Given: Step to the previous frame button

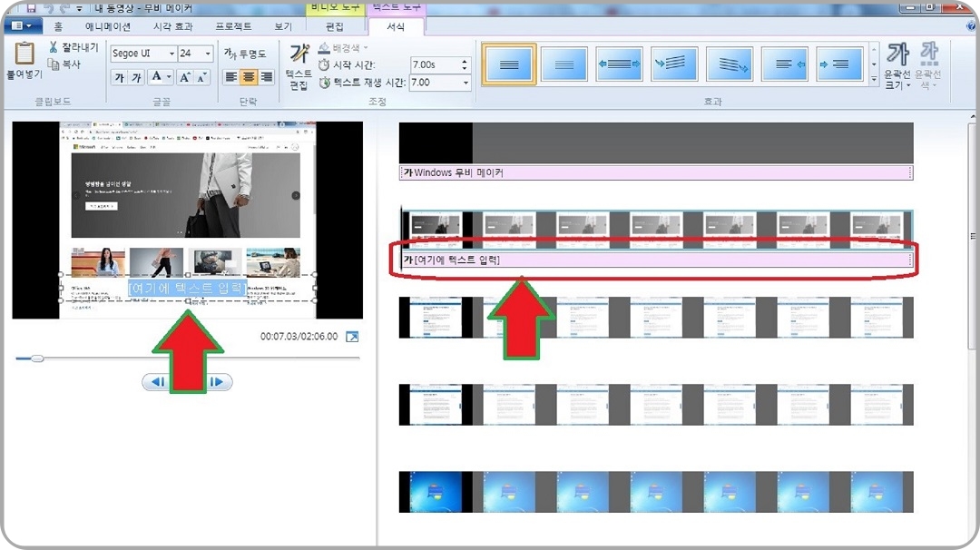Looking at the screenshot, I should tap(158, 382).
